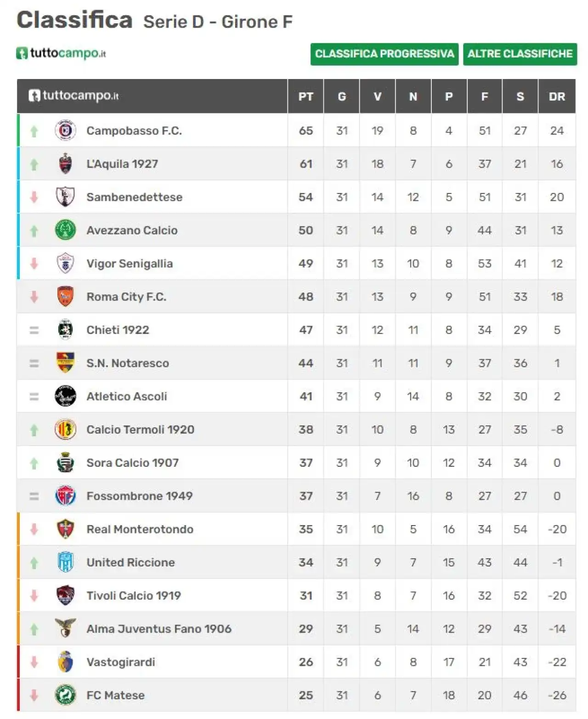
Task: Open the Altre Classifiche button
Action: (520, 54)
